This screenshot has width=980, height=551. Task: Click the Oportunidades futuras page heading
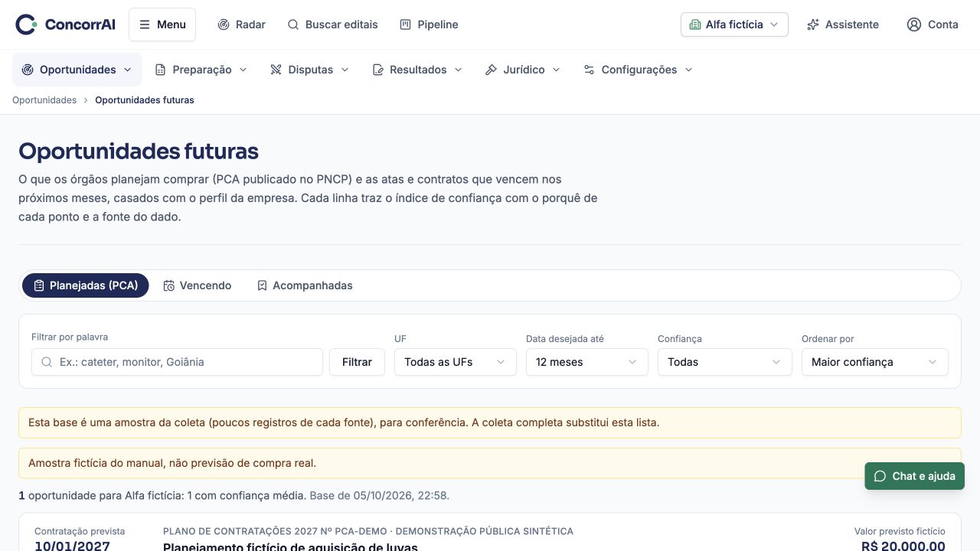[139, 152]
